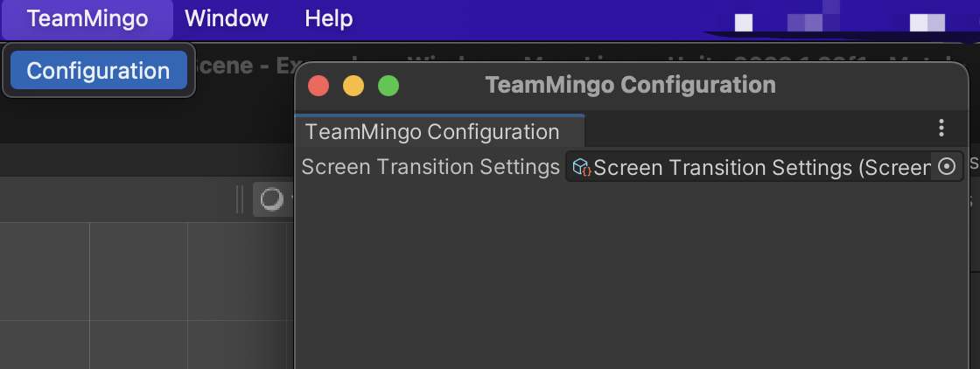Open the TeamMingo menu in the menu bar
This screenshot has width=980, height=369.
point(87,18)
